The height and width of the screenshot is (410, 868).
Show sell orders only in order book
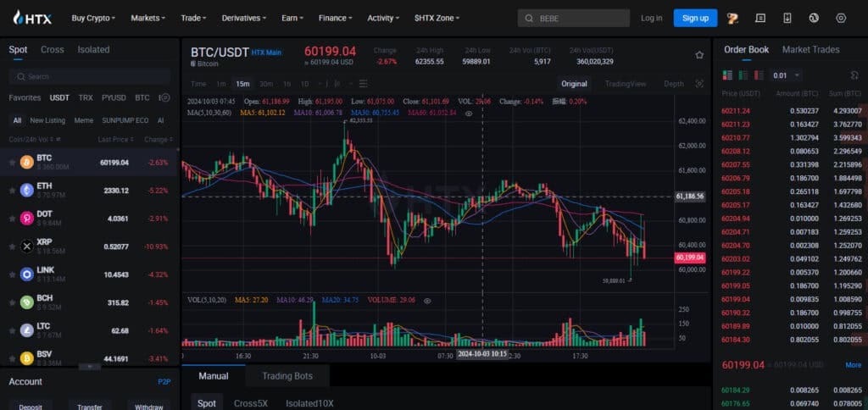[x=759, y=75]
